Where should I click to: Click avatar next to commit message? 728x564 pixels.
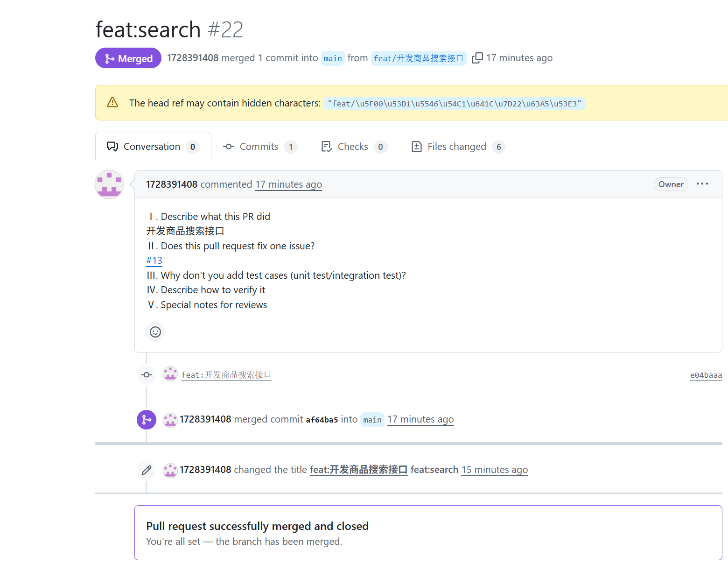pyautogui.click(x=170, y=374)
